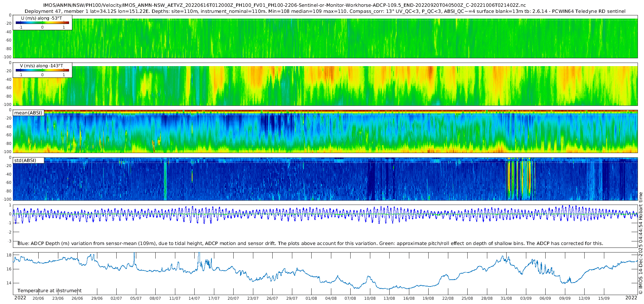
Task: Select the 31/08 date tick label
Action: click(506, 298)
